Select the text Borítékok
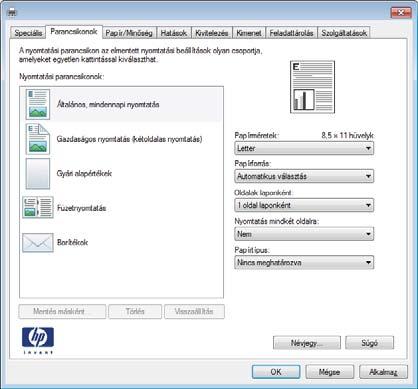This screenshot has width=418, height=389. 72,242
